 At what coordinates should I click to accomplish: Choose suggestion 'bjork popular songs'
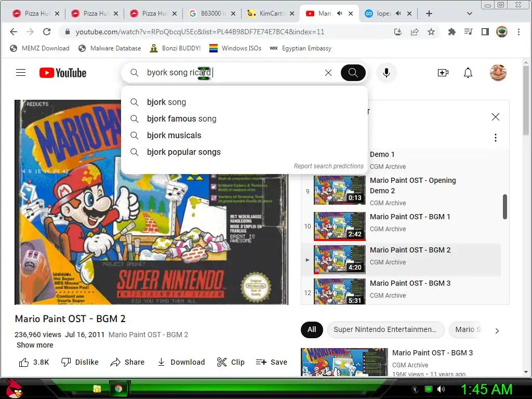pyautogui.click(x=244, y=152)
